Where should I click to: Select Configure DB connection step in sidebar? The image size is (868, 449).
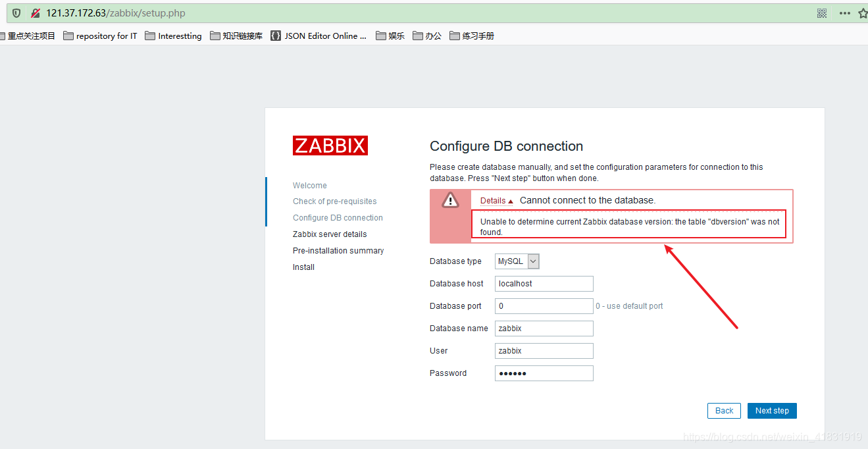pyautogui.click(x=338, y=218)
